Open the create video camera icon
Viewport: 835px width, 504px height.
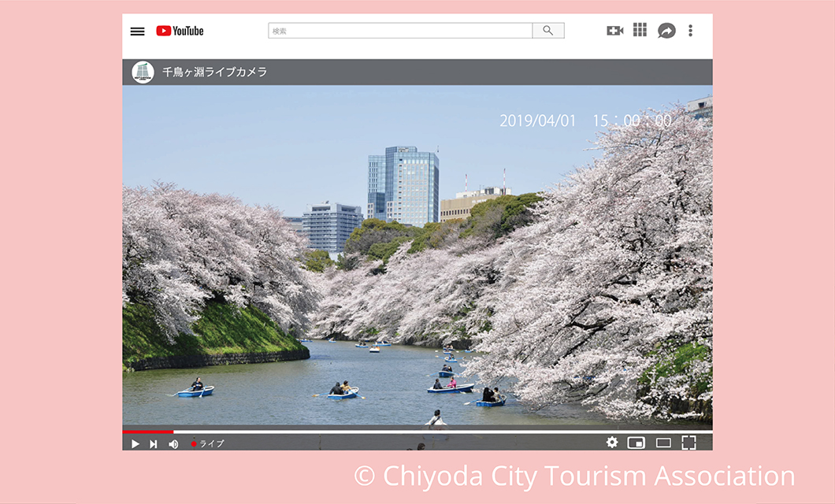pyautogui.click(x=614, y=31)
